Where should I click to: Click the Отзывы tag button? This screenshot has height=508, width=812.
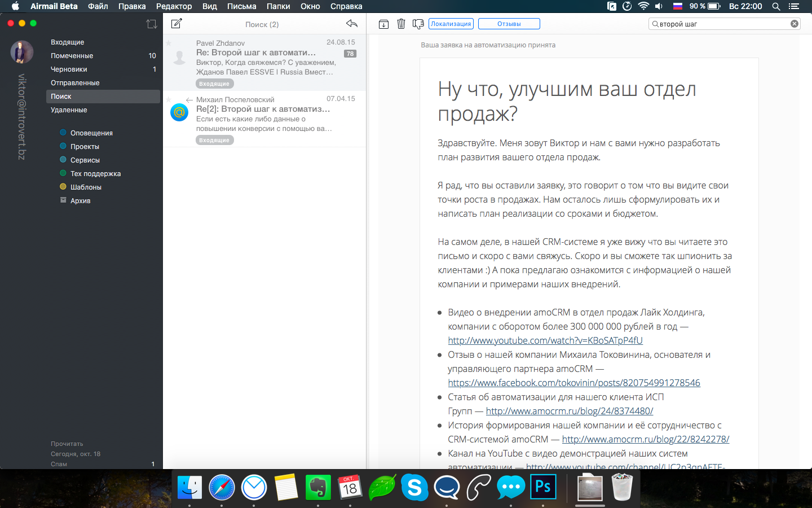pyautogui.click(x=509, y=24)
